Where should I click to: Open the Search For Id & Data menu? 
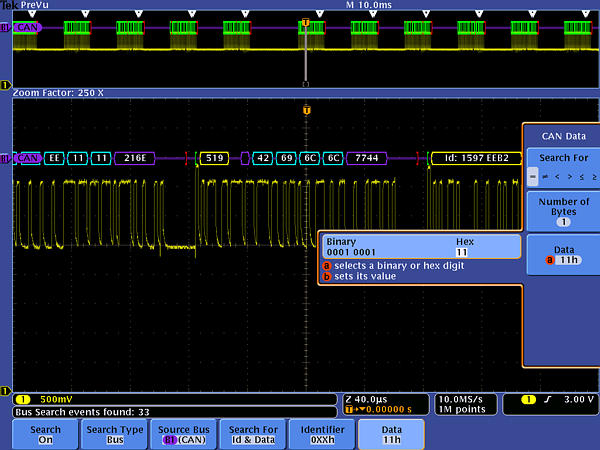click(252, 434)
